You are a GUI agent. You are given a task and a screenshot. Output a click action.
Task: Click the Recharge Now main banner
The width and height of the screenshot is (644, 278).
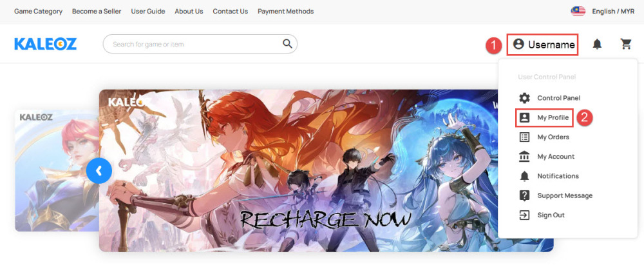click(x=326, y=171)
